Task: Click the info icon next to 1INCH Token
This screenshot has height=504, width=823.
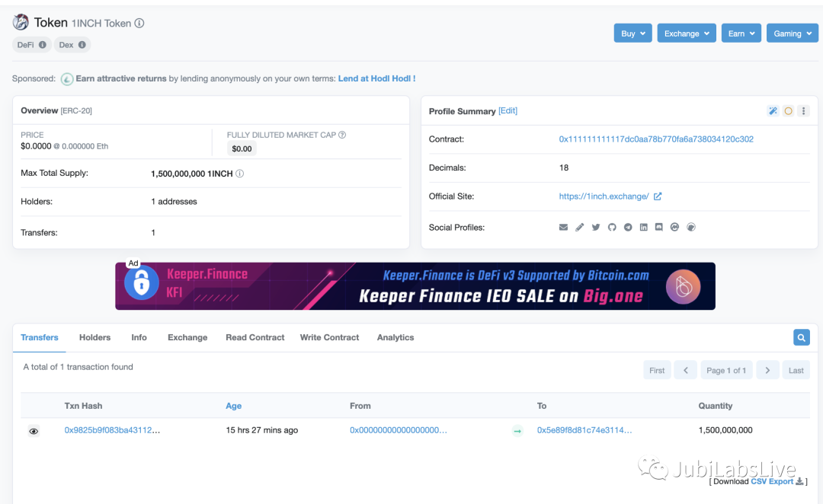Action: point(139,24)
